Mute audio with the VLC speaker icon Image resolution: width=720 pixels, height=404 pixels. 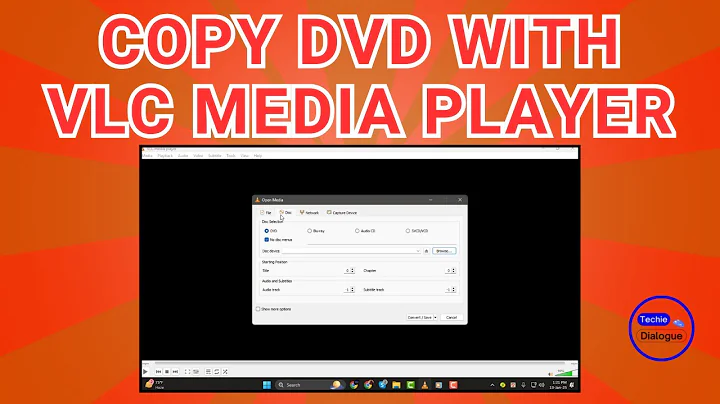(551, 374)
